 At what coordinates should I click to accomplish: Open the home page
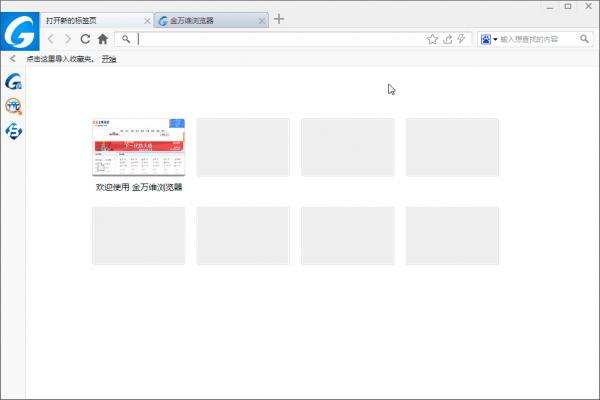point(103,39)
